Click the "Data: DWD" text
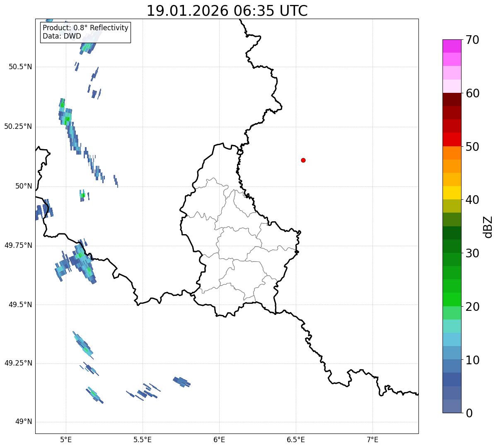This screenshot has height=448, width=498. click(x=62, y=36)
